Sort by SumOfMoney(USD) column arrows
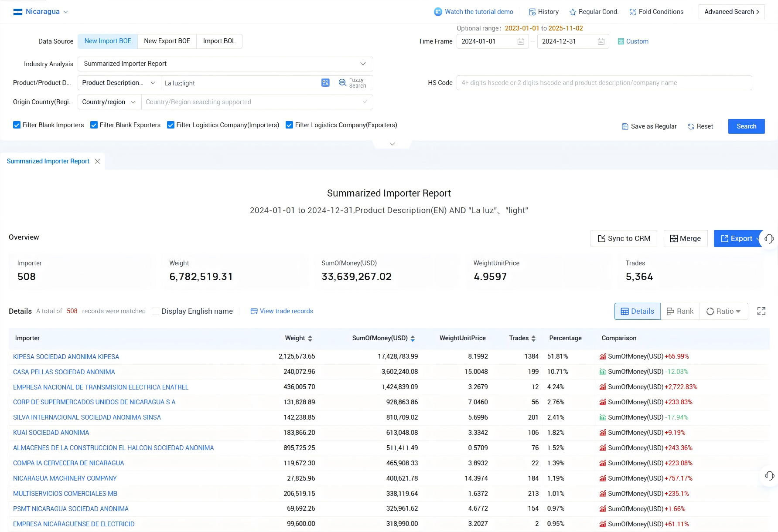Image resolution: width=778 pixels, height=532 pixels. (x=413, y=338)
